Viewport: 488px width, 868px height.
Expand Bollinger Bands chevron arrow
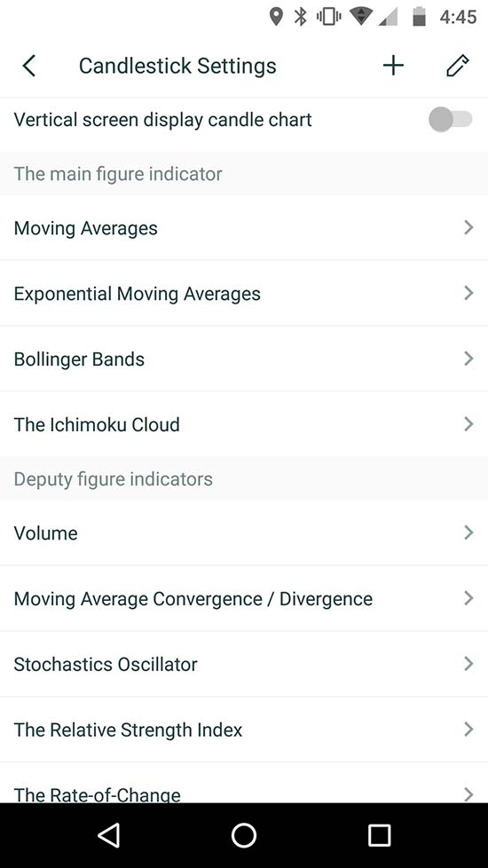tap(468, 359)
